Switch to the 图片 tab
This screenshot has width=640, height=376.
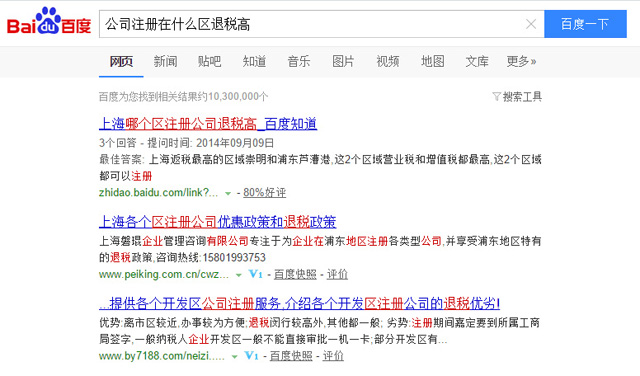[x=343, y=61]
